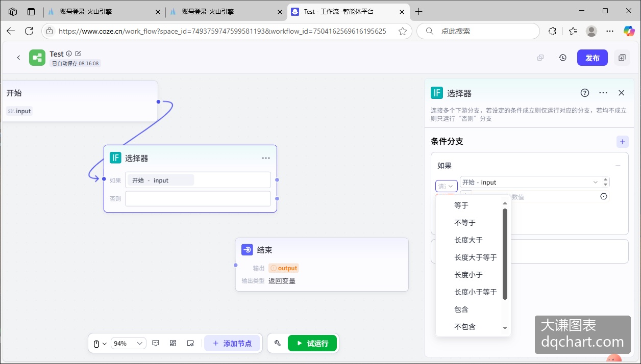Viewport: 641px width, 364px height.
Task: Toggle the minimap icon in the bottom toolbar
Action: [190, 344]
